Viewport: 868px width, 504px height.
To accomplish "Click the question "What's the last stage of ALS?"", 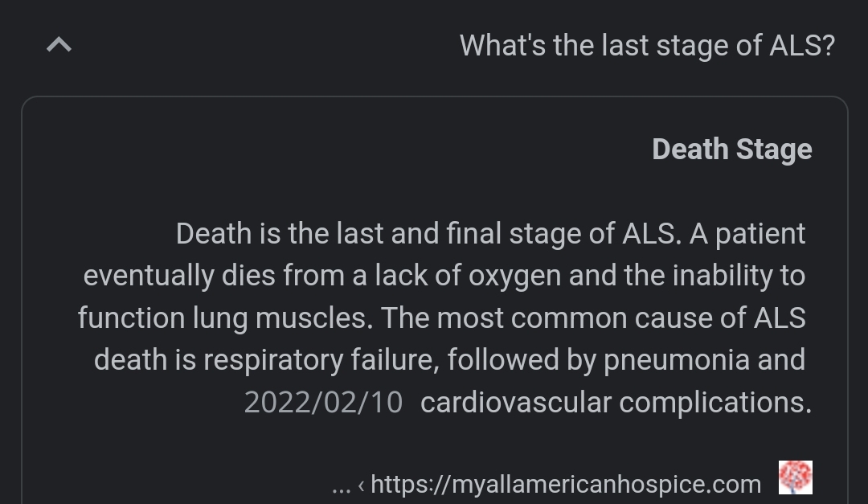I will coord(647,46).
